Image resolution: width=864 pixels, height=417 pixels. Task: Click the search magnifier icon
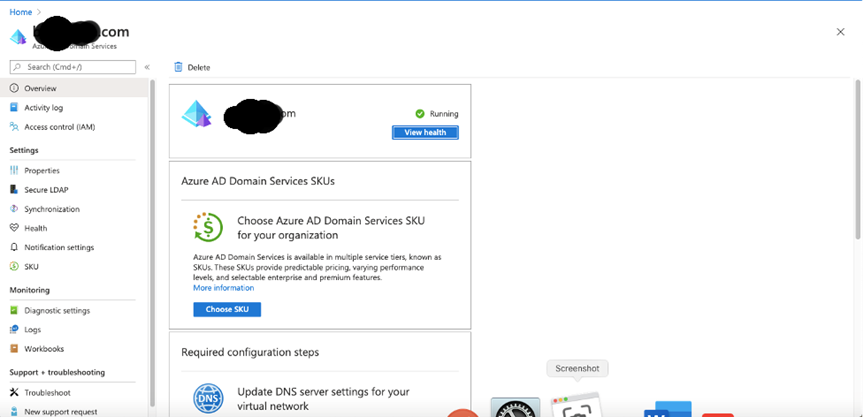pos(18,67)
